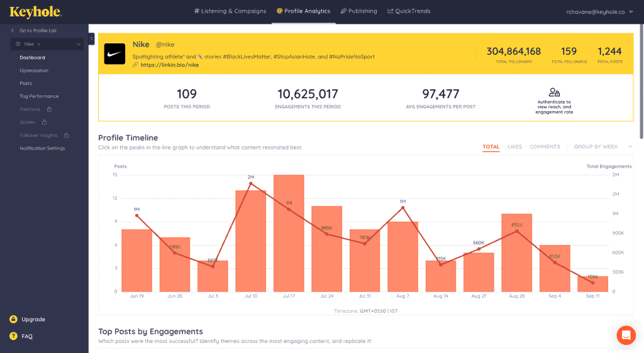Click the 109 posts this period value
Image resolution: width=644 pixels, height=353 pixels.
(187, 94)
